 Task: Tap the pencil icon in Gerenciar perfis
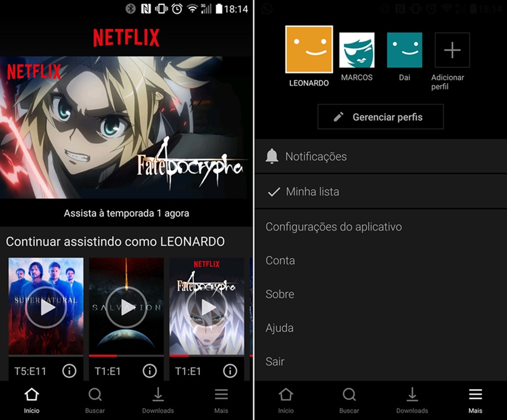338,117
